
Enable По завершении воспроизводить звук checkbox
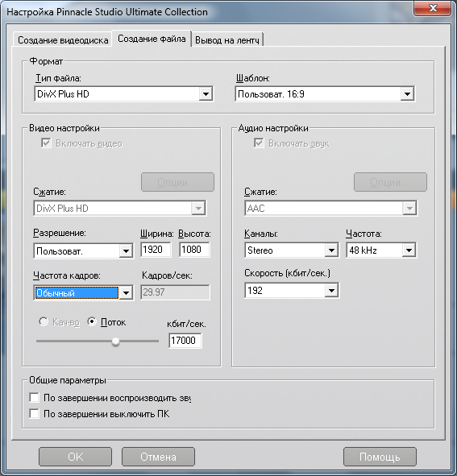click(35, 397)
